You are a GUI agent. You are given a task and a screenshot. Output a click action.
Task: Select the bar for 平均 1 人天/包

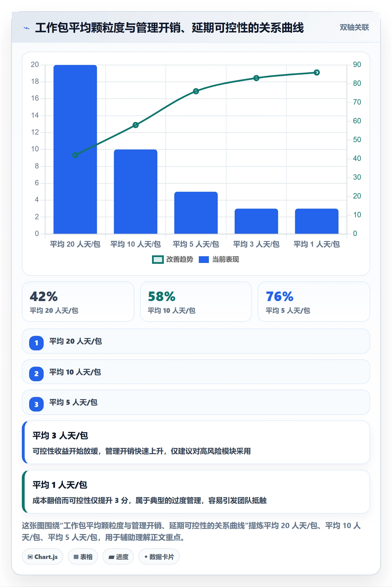coord(317,221)
